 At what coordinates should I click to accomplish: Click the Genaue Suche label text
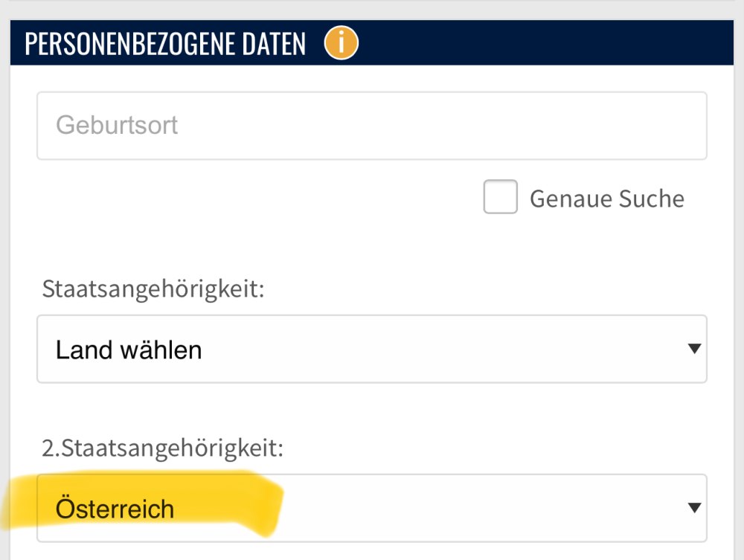point(606,199)
